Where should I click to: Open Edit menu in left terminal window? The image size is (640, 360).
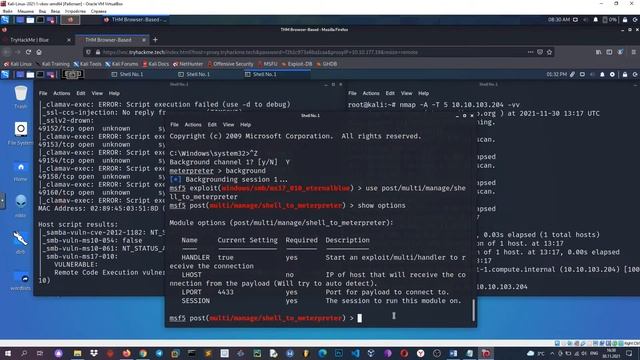point(81,93)
